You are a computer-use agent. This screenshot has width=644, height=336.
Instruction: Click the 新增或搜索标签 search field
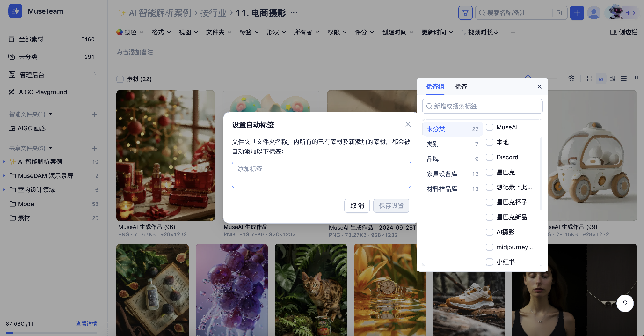click(x=482, y=106)
